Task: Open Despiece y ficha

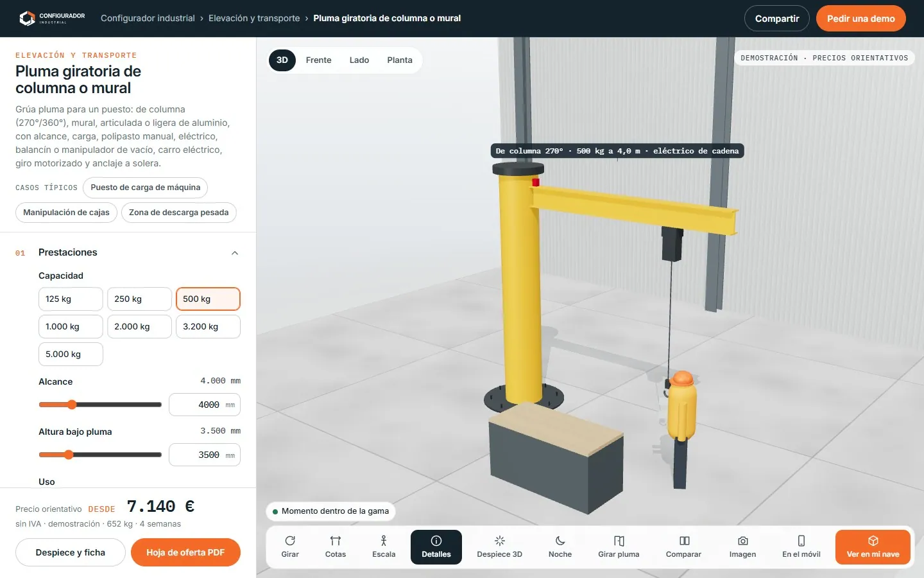Action: [71, 552]
